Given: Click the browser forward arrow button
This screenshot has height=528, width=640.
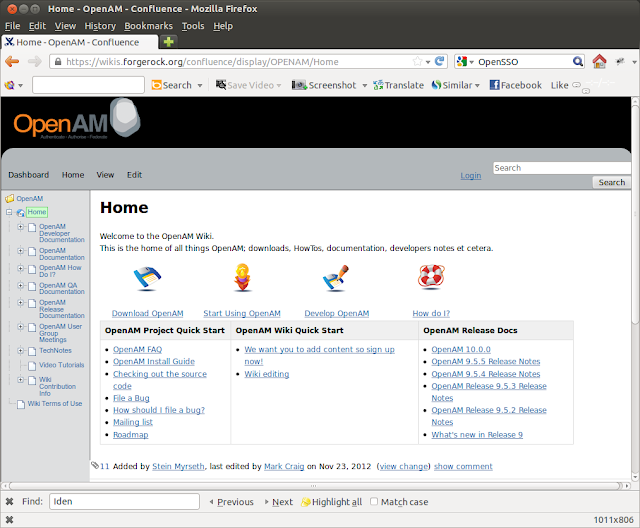Looking at the screenshot, I should pyautogui.click(x=35, y=62).
